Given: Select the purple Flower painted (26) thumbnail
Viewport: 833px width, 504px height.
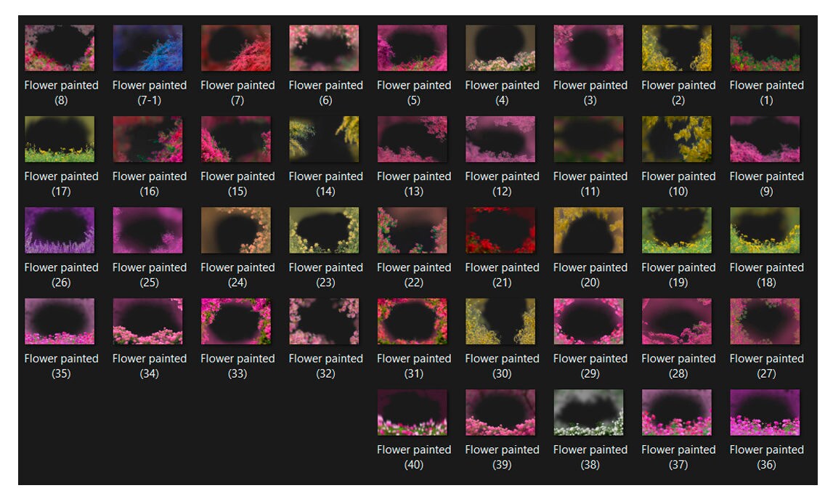Looking at the screenshot, I should [60, 230].
